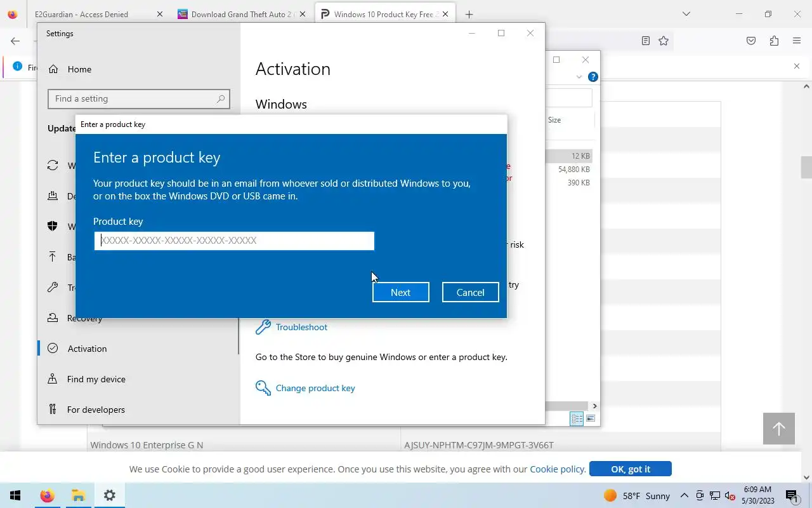This screenshot has height=508, width=812.
Task: Open notification center icon
Action: click(x=791, y=495)
